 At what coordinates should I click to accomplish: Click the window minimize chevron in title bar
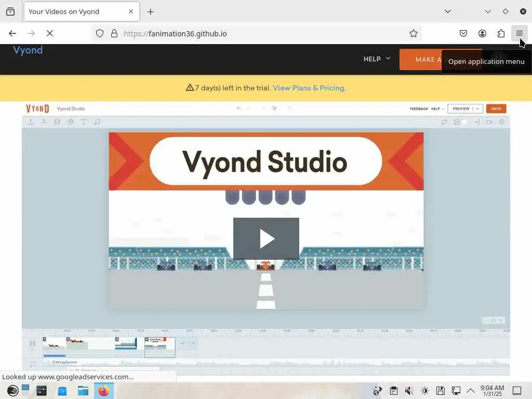(487, 11)
